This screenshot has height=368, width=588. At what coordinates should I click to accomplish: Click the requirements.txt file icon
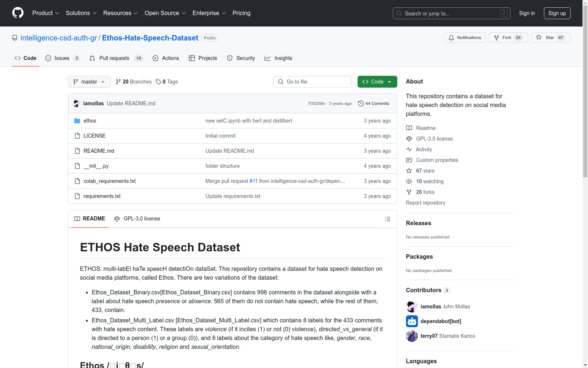[x=77, y=196]
